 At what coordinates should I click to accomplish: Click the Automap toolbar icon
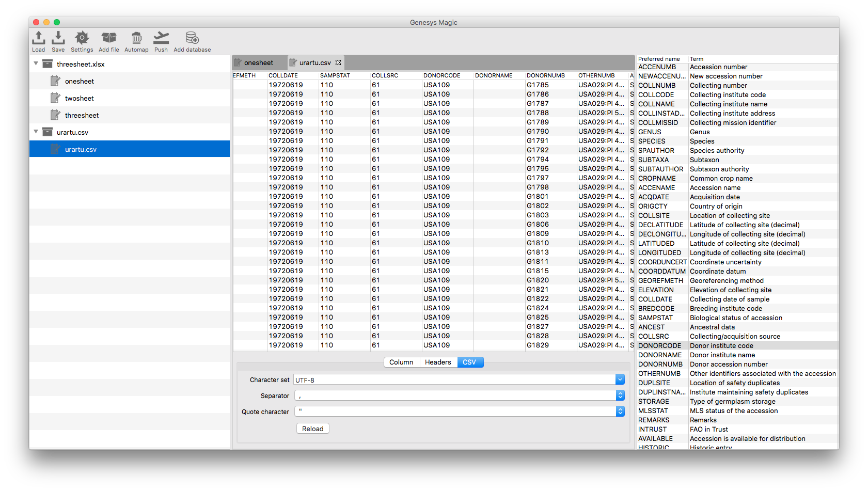coord(136,41)
